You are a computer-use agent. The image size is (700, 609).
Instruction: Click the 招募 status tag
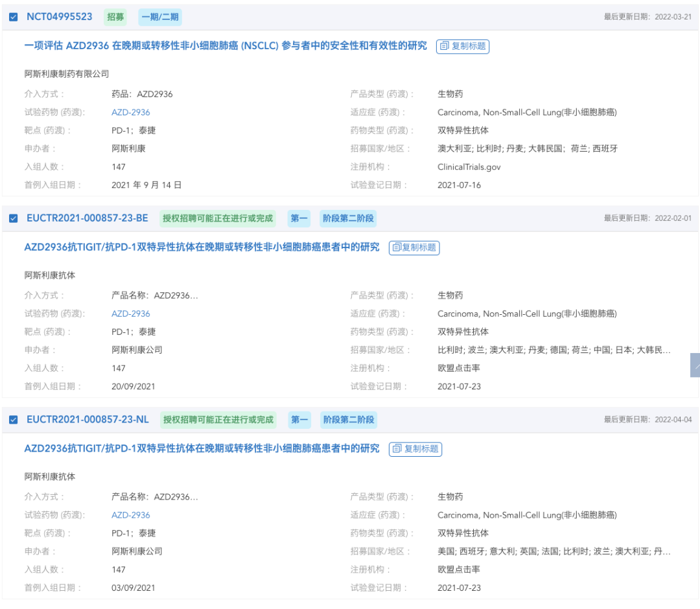click(x=115, y=17)
